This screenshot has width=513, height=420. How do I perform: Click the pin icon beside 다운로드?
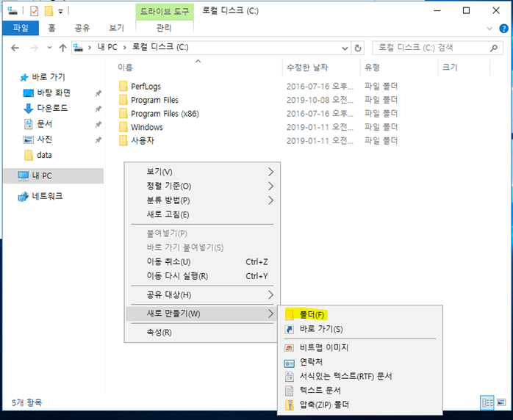(x=98, y=109)
